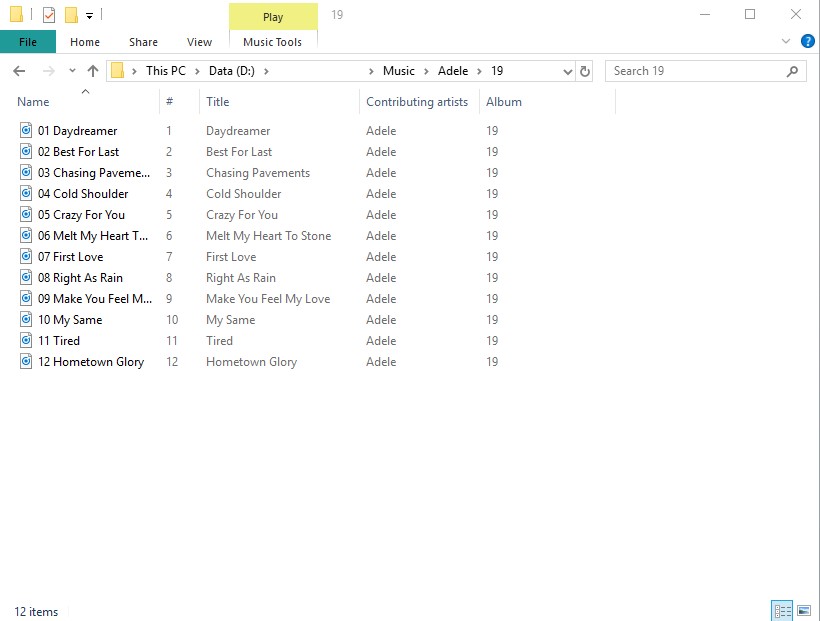820x621 pixels.
Task: Open the Music Tools tab
Action: pyautogui.click(x=272, y=42)
